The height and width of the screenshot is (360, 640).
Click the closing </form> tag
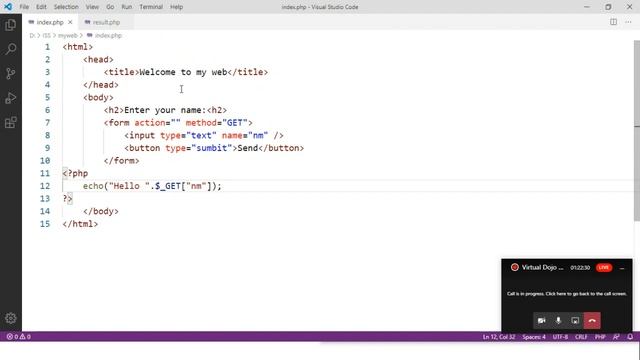click(121, 161)
